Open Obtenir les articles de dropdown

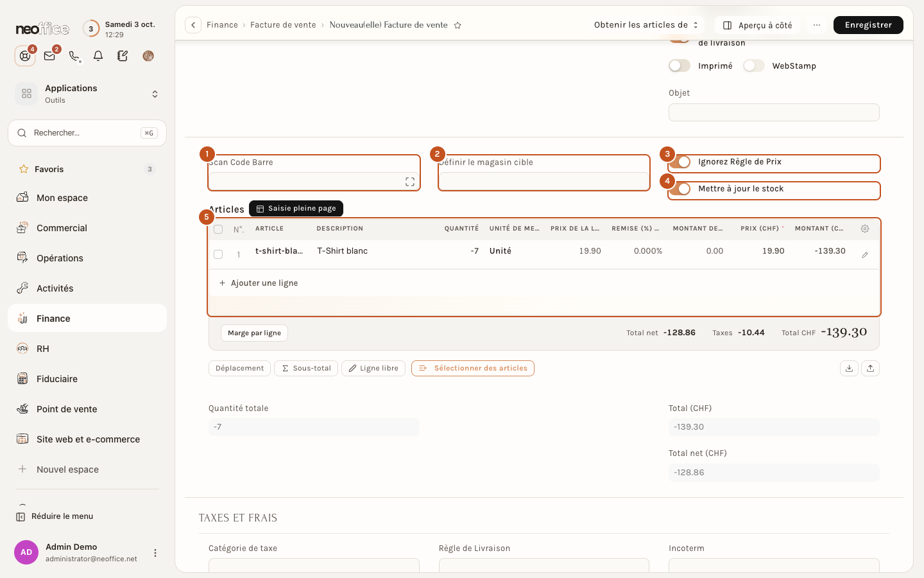point(646,25)
